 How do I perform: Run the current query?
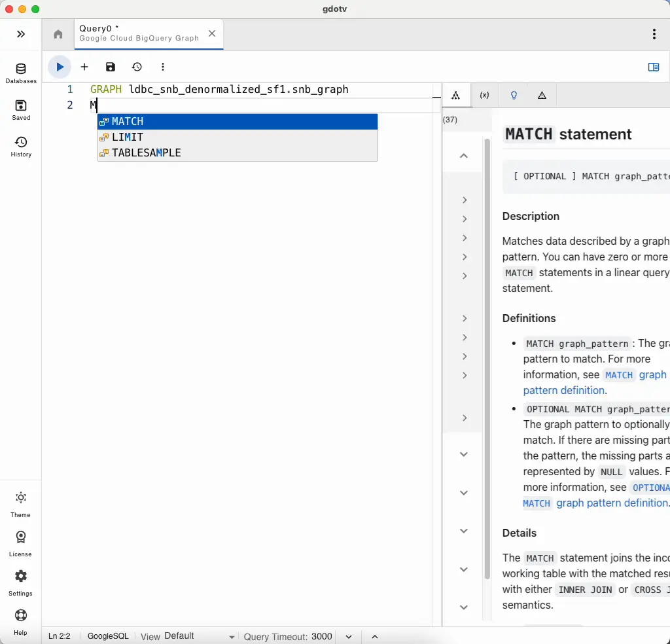click(x=60, y=67)
